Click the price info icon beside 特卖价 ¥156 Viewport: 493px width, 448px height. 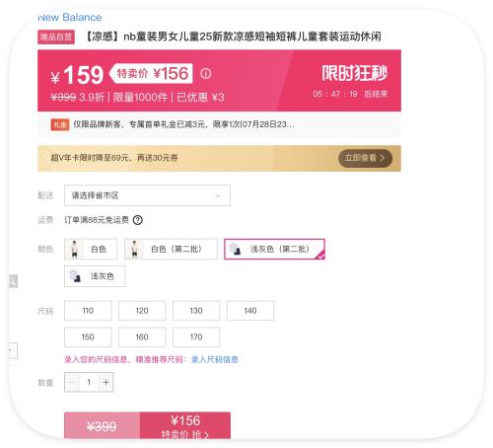205,73
